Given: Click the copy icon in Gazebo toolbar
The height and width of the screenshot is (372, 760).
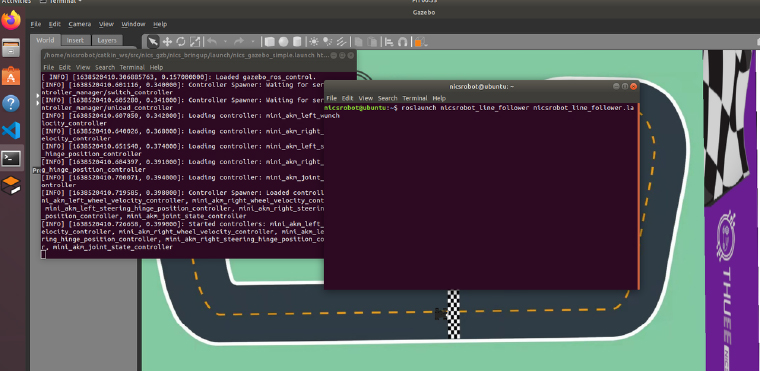Looking at the screenshot, I should tap(359, 42).
